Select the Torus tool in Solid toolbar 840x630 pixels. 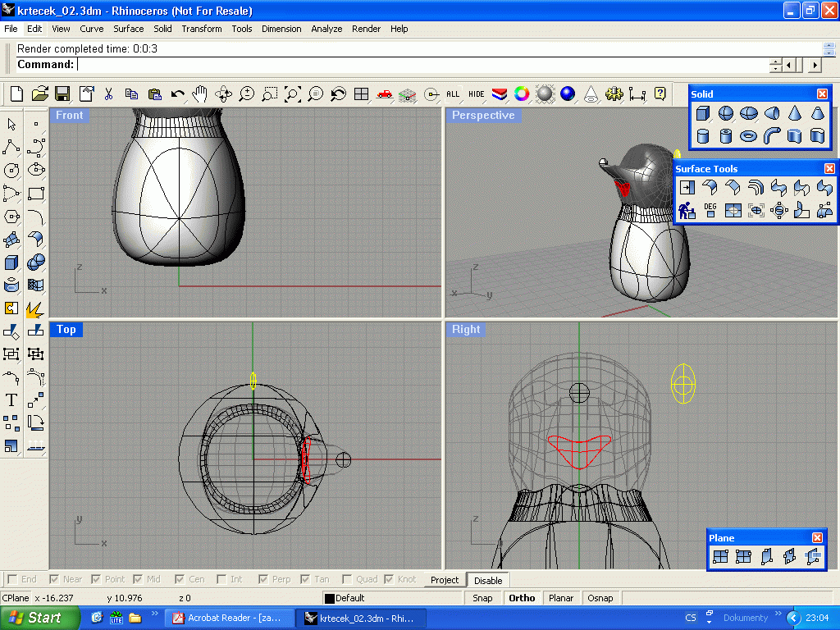[x=748, y=136]
